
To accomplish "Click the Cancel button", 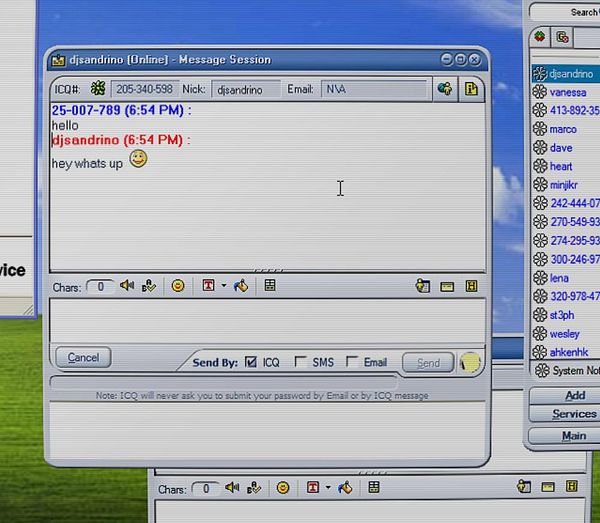I will pos(83,357).
